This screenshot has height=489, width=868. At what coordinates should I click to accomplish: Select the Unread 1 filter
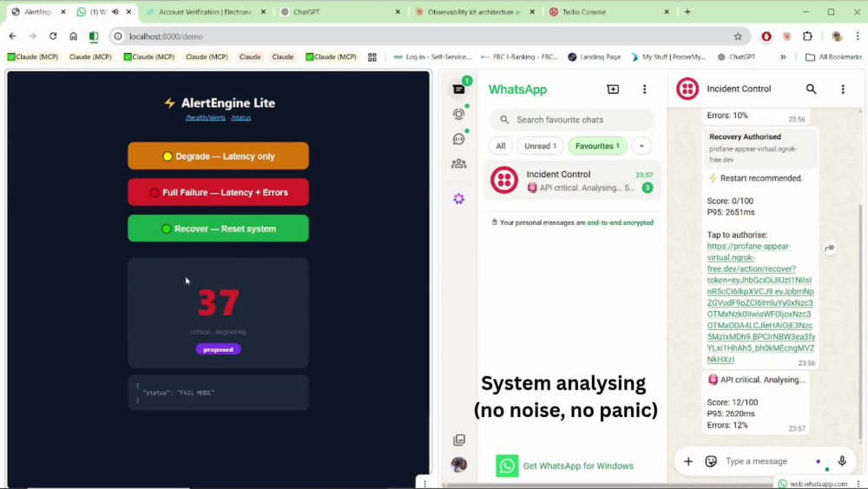point(540,146)
